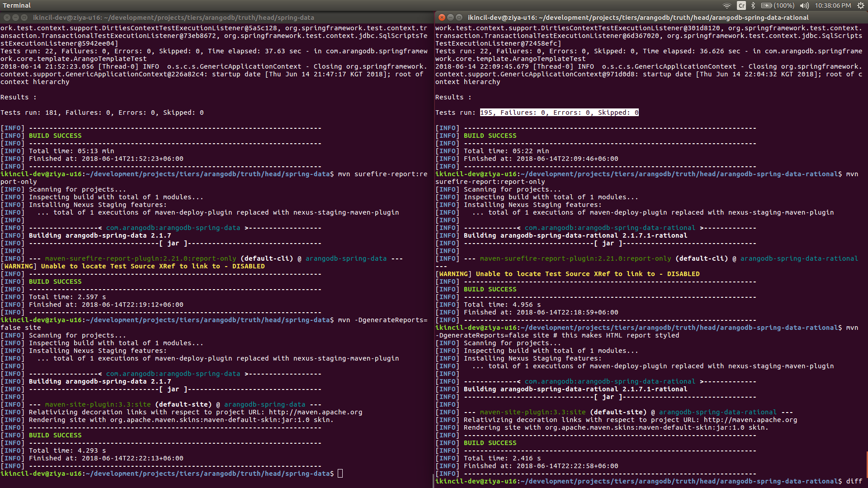Click 'Time elapsed: 37.63 sec' in left terminal

255,51
